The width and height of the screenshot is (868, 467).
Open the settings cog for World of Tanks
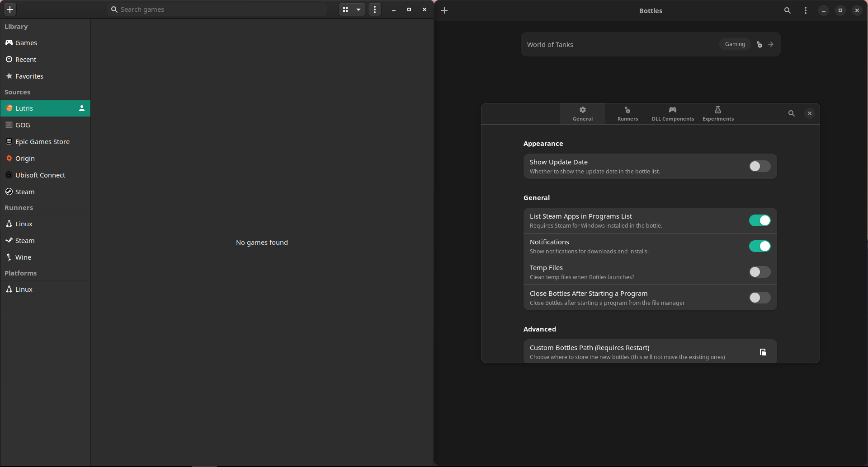(759, 44)
